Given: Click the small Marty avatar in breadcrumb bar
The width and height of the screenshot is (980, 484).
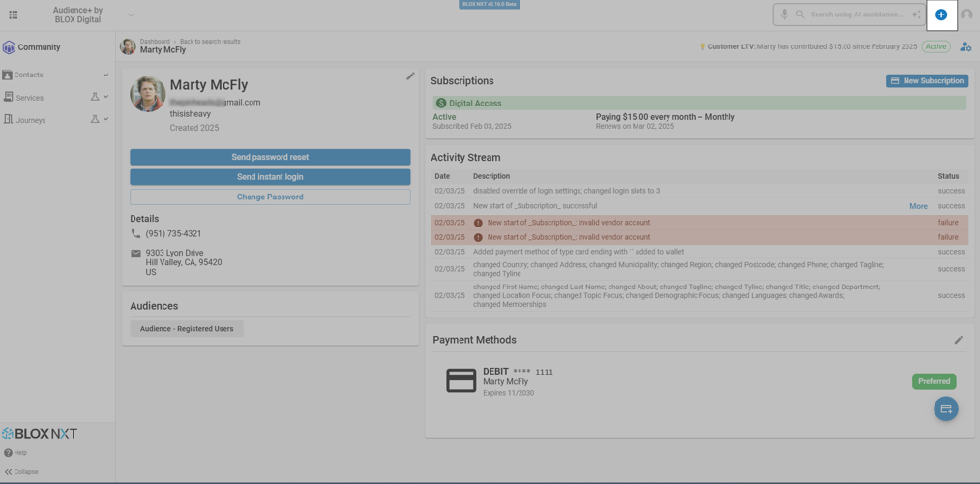Looking at the screenshot, I should (128, 46).
